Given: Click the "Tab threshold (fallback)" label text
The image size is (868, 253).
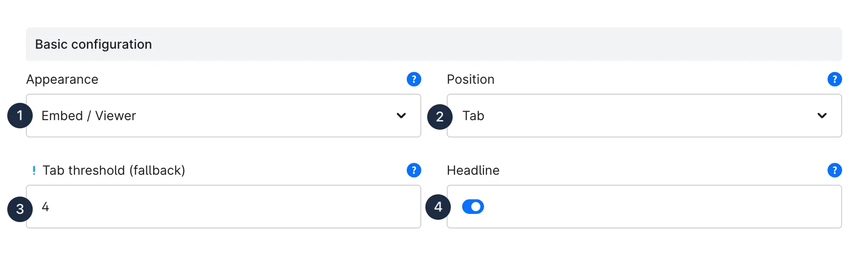Looking at the screenshot, I should coord(114,170).
